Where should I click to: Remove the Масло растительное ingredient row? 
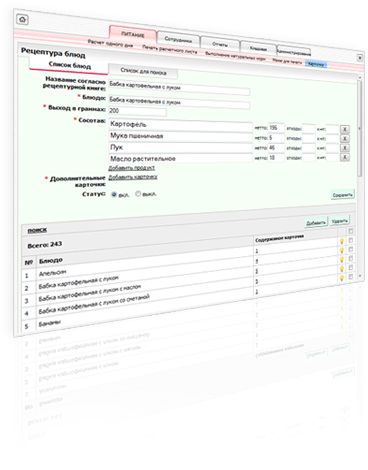(x=345, y=157)
